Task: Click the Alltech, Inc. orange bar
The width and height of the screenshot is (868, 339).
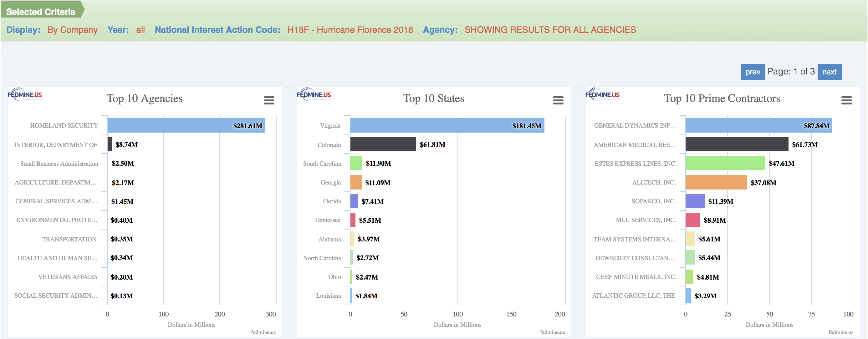Action: [x=716, y=182]
